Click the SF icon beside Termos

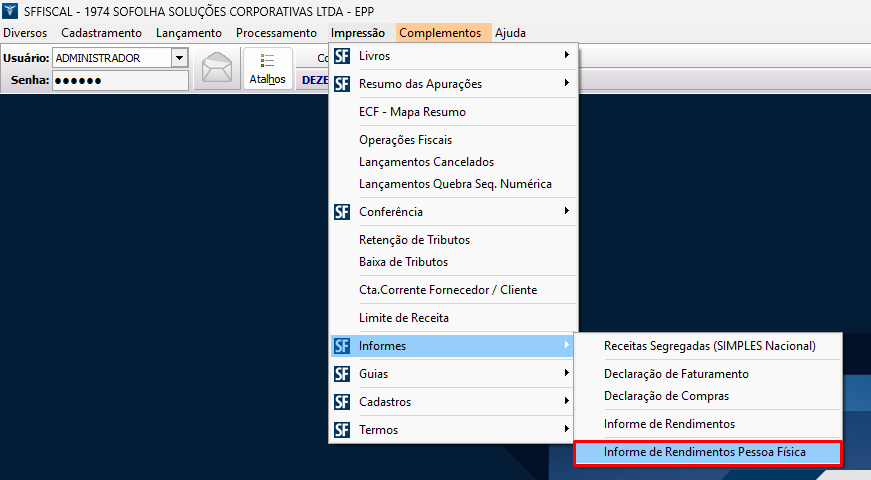point(342,430)
